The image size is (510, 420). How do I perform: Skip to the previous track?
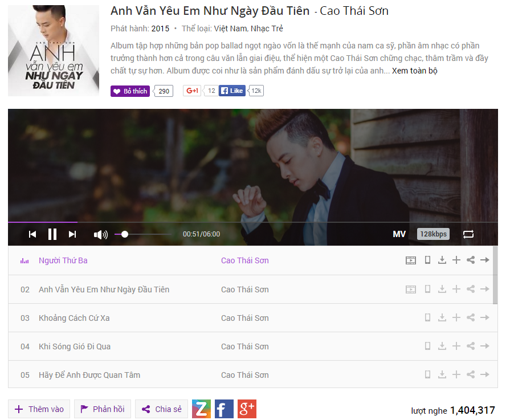(32, 234)
